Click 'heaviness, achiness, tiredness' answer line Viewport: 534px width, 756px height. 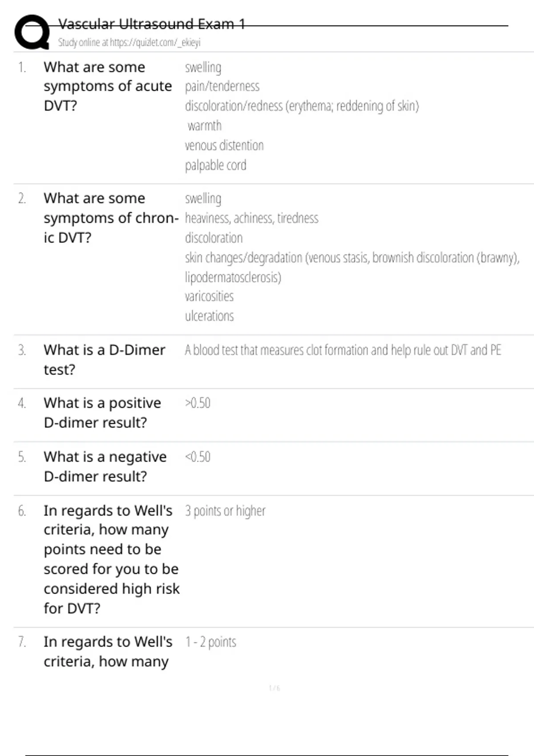point(251,218)
